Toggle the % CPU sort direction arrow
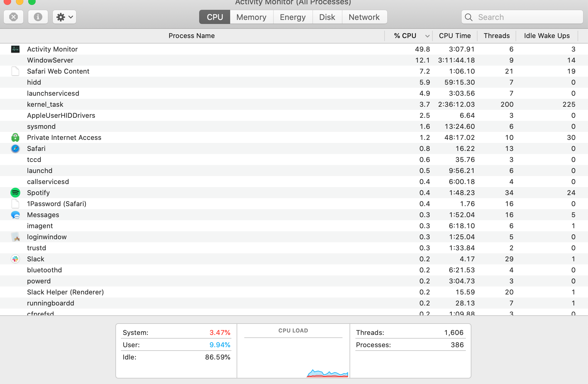 [x=427, y=36]
